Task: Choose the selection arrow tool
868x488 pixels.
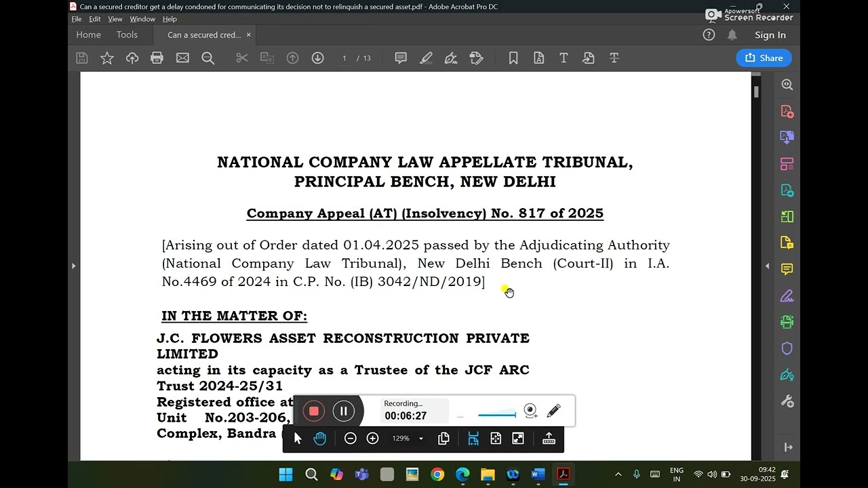Action: (x=298, y=439)
